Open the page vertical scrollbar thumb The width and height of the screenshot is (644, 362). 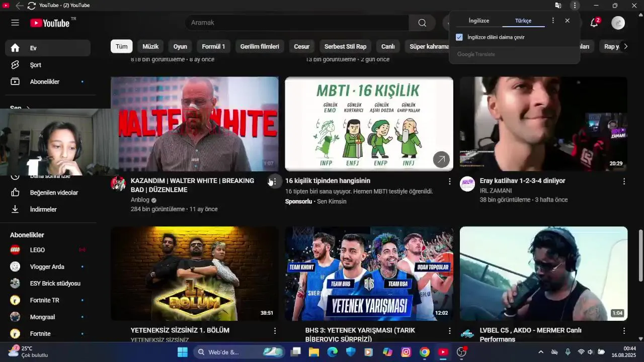click(640, 255)
